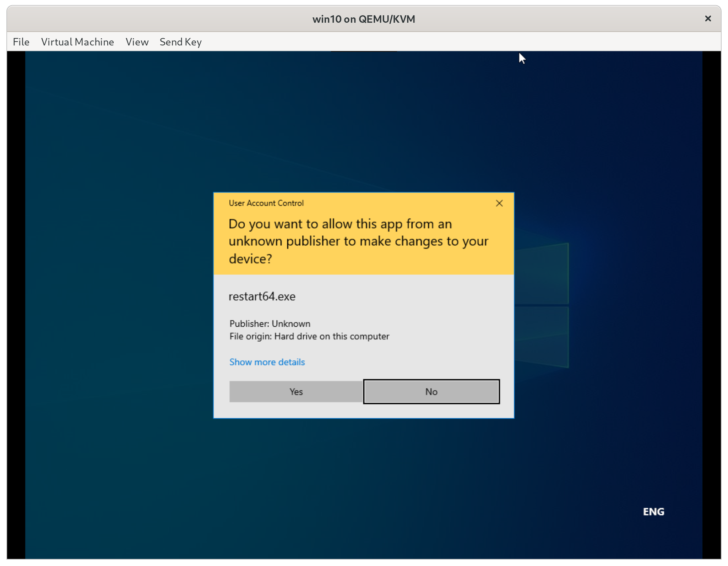Open the Virtual Machine menu
This screenshot has height=566, width=728.
[x=77, y=42]
